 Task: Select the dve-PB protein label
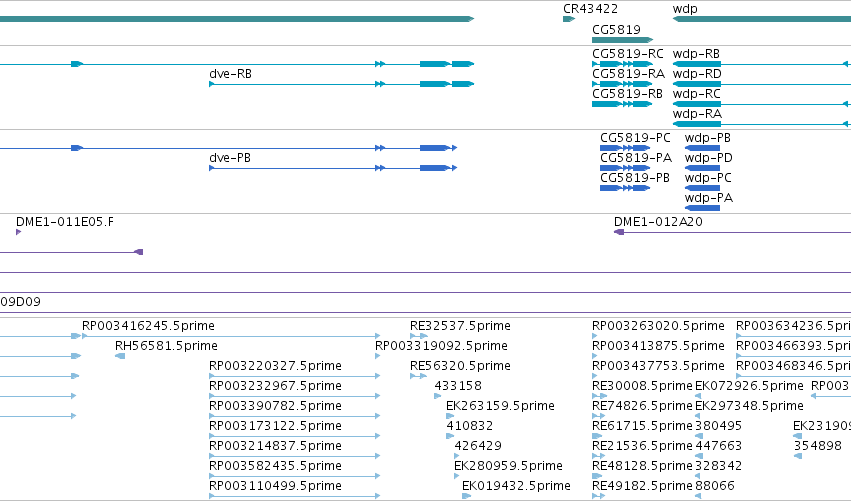[230, 158]
